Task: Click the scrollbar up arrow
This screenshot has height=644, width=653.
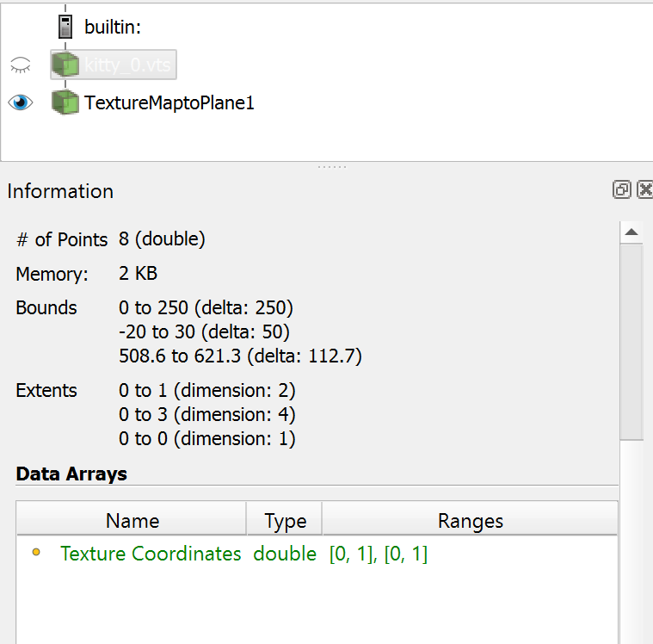Action: [x=631, y=232]
